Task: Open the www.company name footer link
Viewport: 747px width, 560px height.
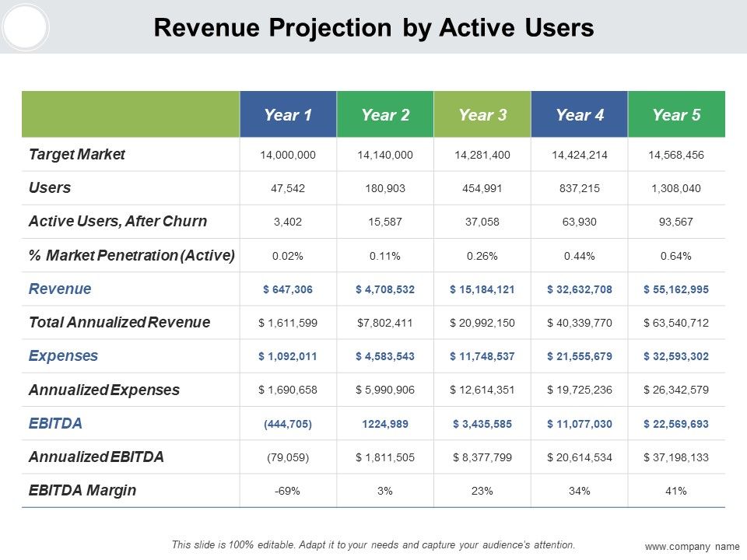Action: [x=693, y=546]
